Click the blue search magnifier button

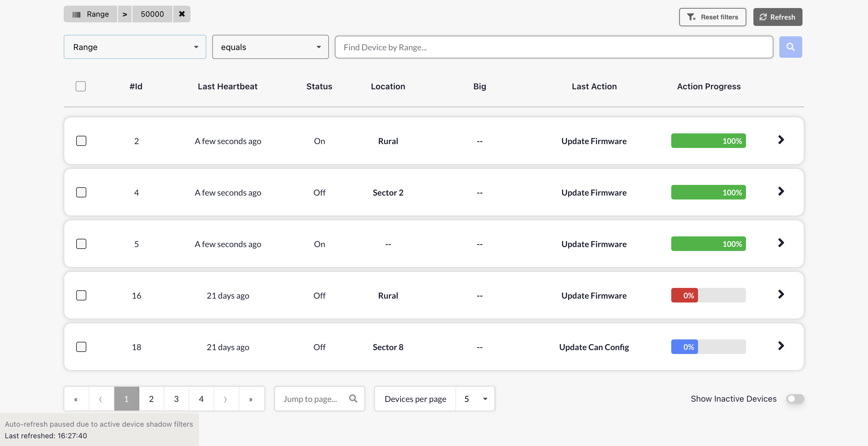point(790,47)
